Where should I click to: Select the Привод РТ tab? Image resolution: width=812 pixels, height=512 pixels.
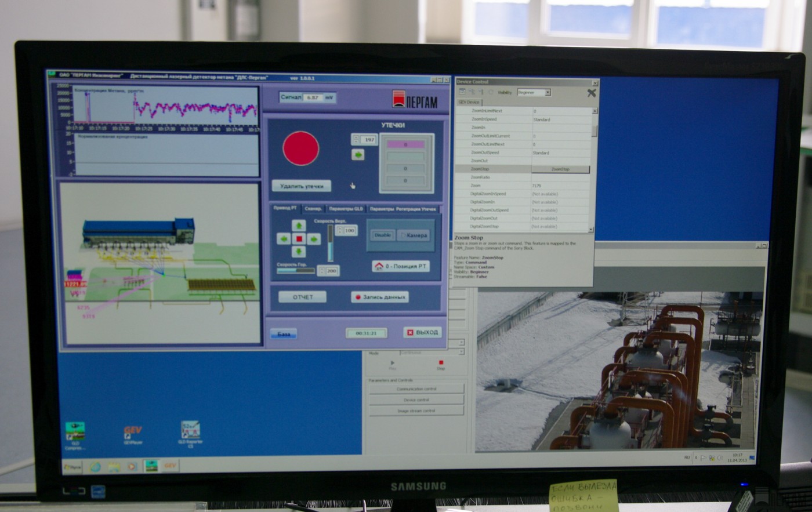(x=285, y=208)
